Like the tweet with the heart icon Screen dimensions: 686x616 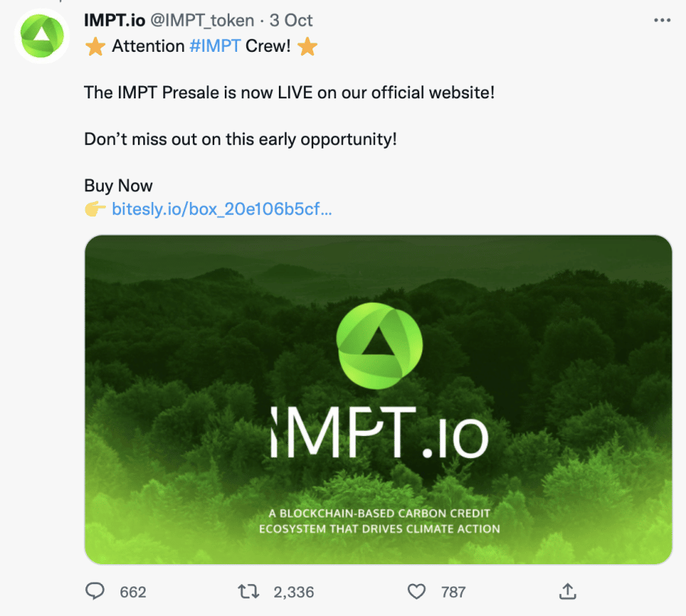click(415, 592)
